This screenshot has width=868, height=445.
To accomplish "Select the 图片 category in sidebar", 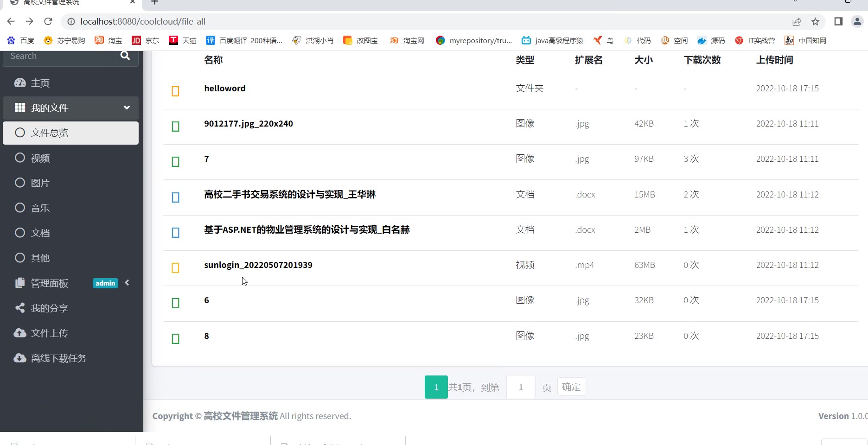I will [70, 183].
